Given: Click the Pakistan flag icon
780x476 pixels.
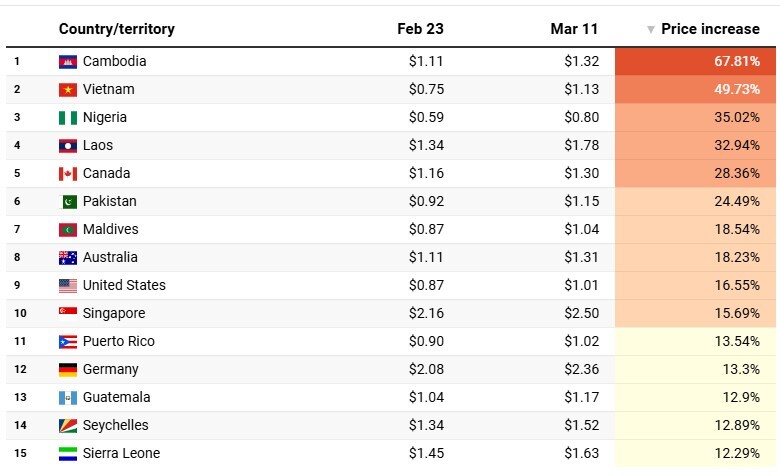Looking at the screenshot, I should pos(68,202).
